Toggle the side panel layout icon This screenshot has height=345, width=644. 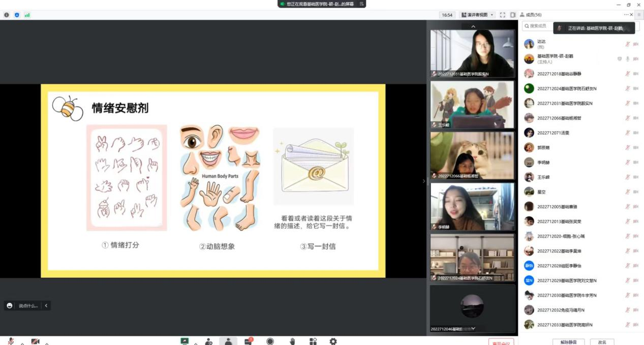[x=513, y=15]
